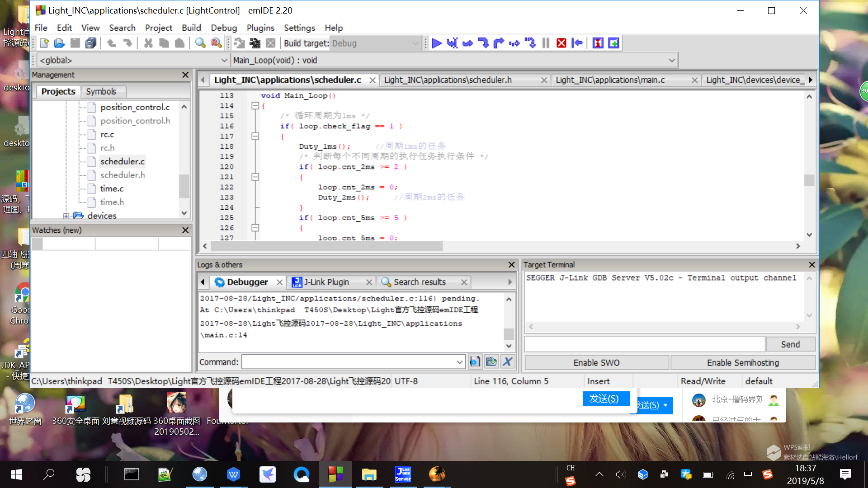
Task: Click the Save all files icon
Action: pos(91,43)
